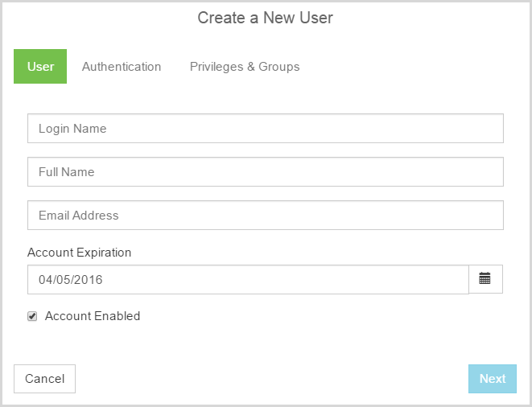This screenshot has width=532, height=407.
Task: Proceed with the light blue Next button
Action: pos(493,379)
